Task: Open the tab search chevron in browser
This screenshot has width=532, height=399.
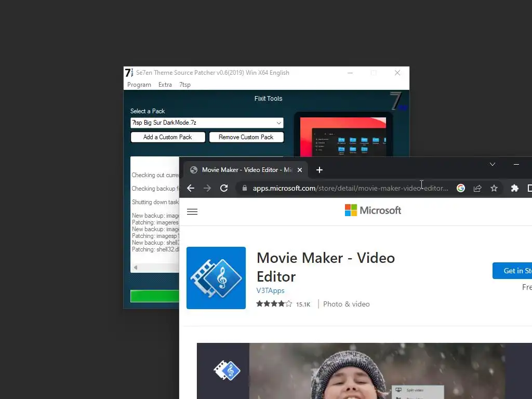Action: [493, 164]
